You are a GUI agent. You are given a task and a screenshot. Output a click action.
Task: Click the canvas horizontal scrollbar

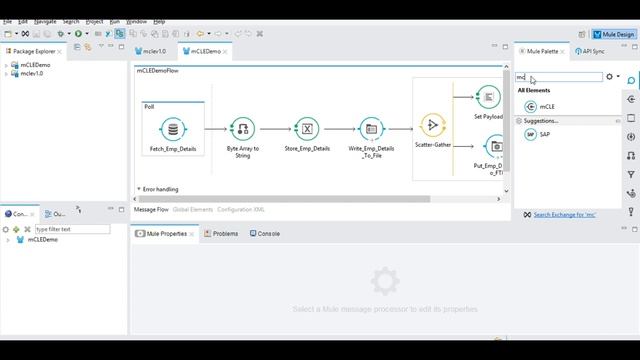[x=284, y=199]
